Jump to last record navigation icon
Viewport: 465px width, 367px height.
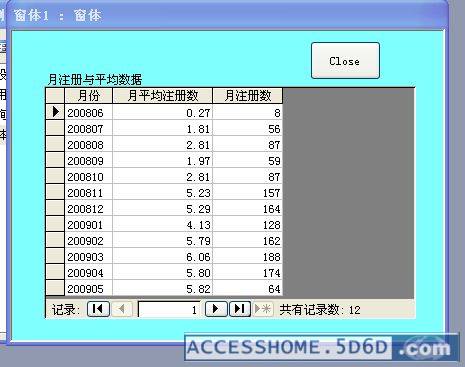(240, 309)
